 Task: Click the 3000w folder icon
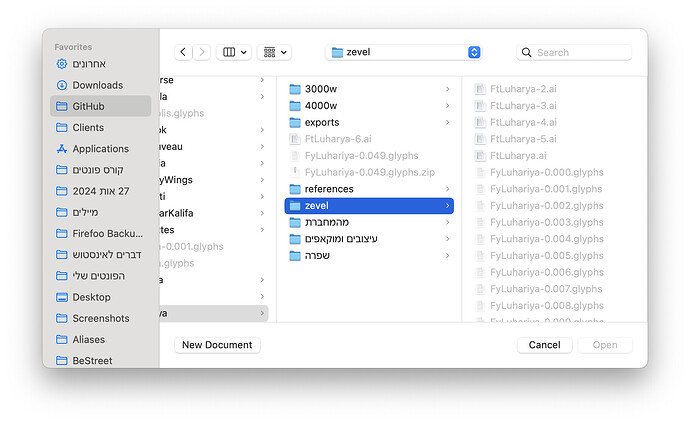[295, 89]
